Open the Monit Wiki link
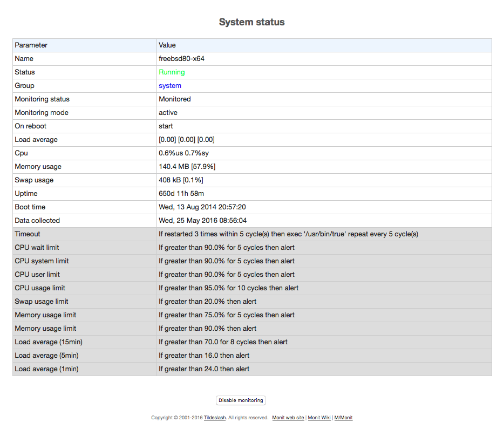Image resolution: width=504 pixels, height=429 pixels. (x=319, y=418)
